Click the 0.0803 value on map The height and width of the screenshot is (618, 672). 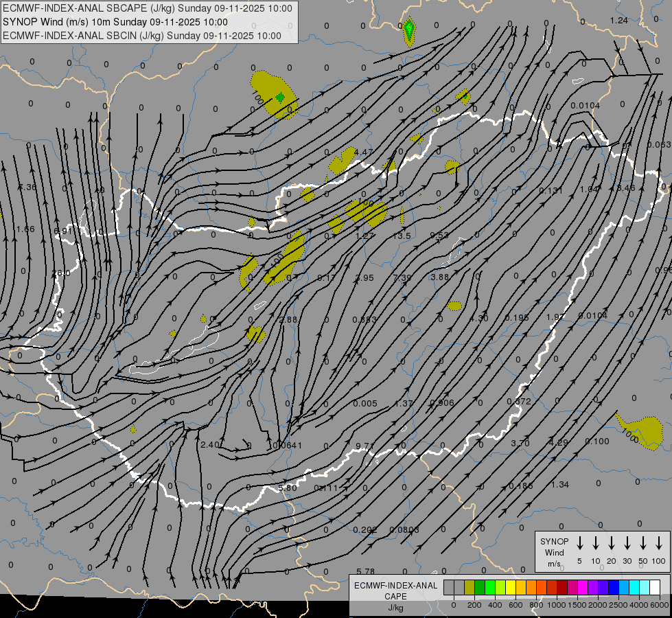[x=404, y=530]
